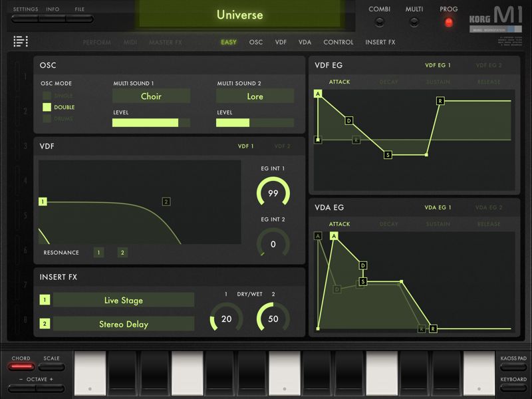Viewport: 532px width, 399px height.
Task: Click the KORG M1 logo
Action: point(495,19)
